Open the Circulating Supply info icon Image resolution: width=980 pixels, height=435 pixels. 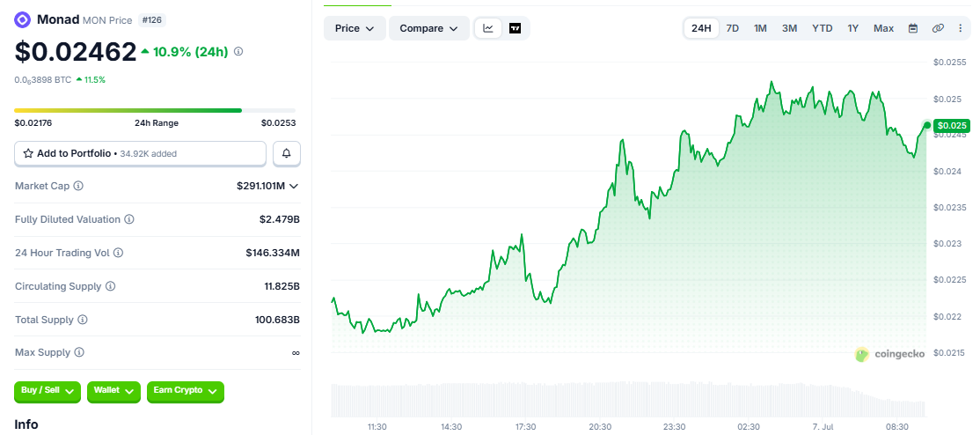[111, 286]
